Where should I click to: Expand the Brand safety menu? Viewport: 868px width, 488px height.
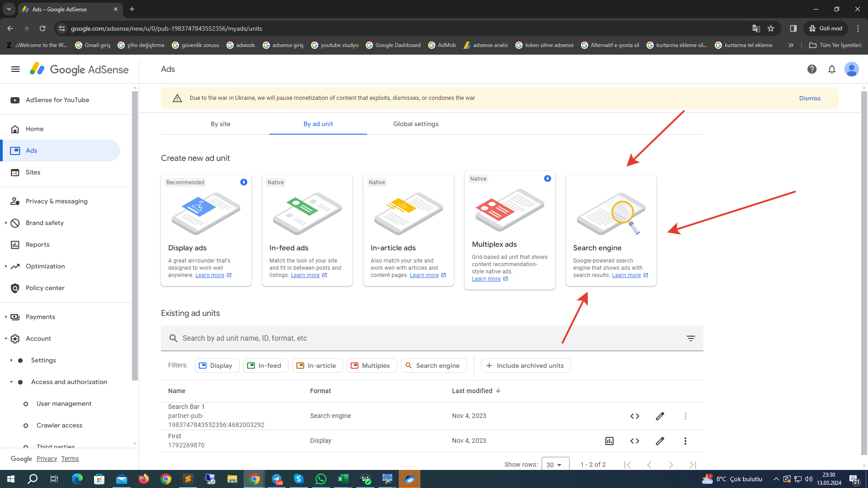[x=6, y=223]
